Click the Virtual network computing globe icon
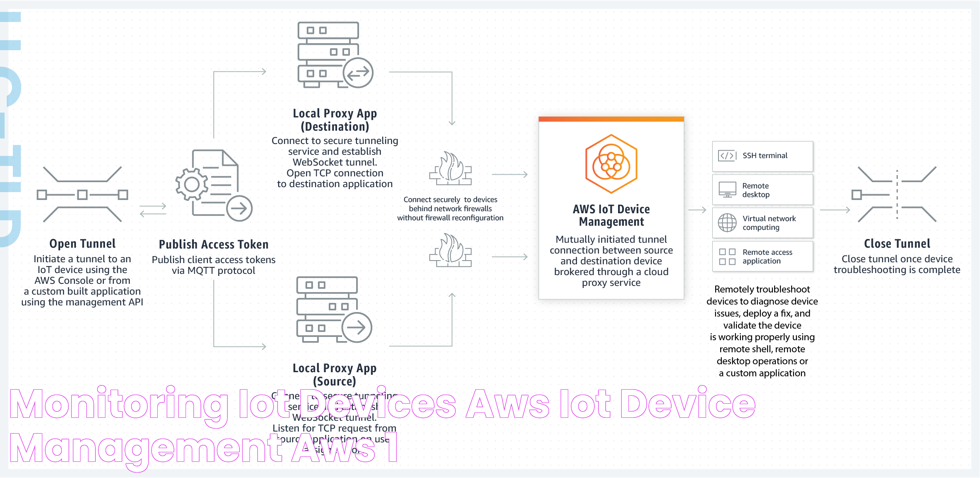This screenshot has height=478, width=980. point(727,223)
